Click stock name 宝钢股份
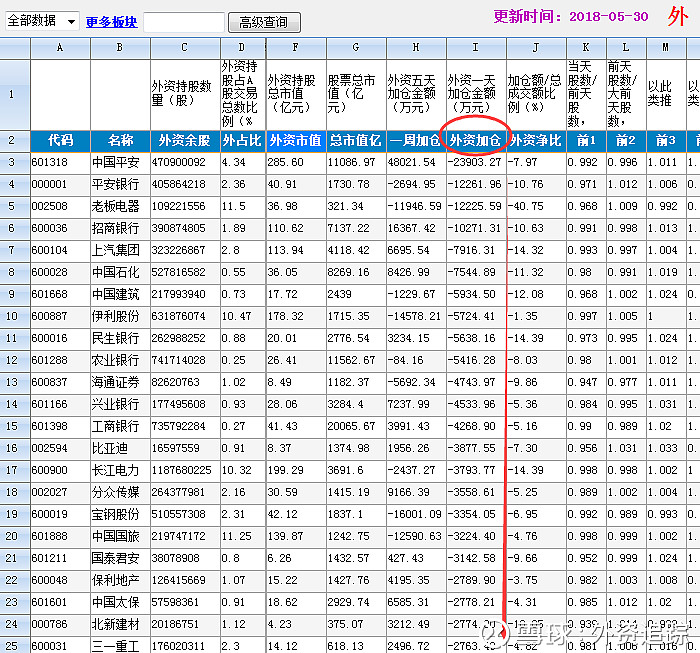This screenshot has height=653, width=700. click(x=115, y=514)
